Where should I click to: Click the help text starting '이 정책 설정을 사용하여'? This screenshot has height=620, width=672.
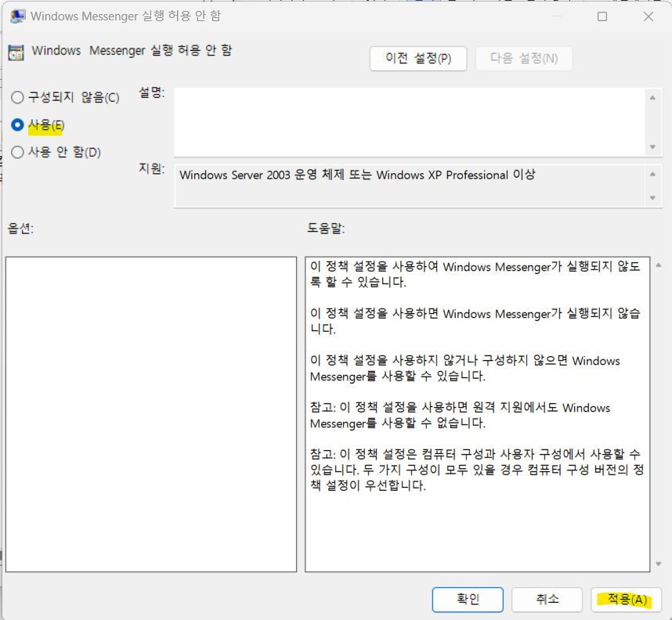tap(475, 274)
